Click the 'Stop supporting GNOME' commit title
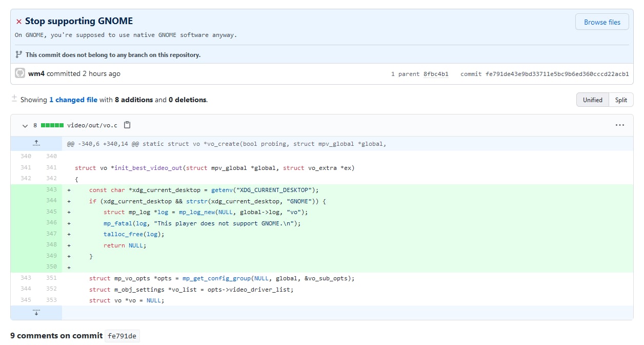644x345 pixels. [x=79, y=21]
